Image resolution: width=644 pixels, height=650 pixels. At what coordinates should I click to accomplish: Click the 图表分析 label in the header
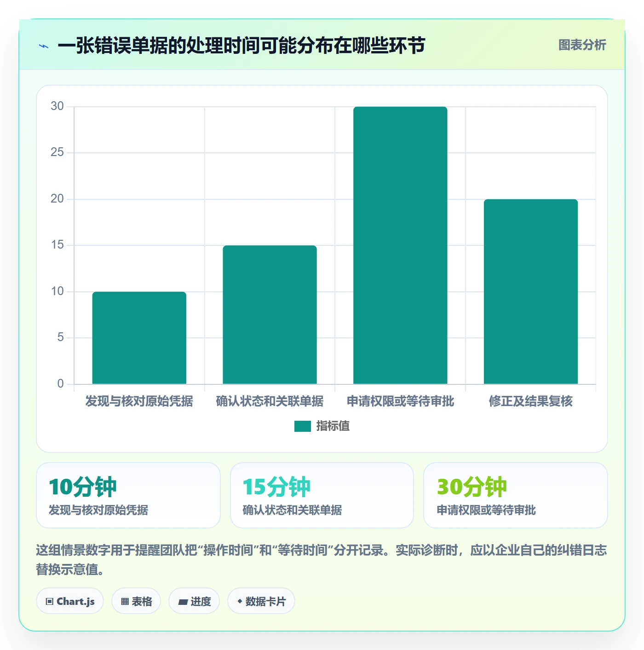[582, 45]
